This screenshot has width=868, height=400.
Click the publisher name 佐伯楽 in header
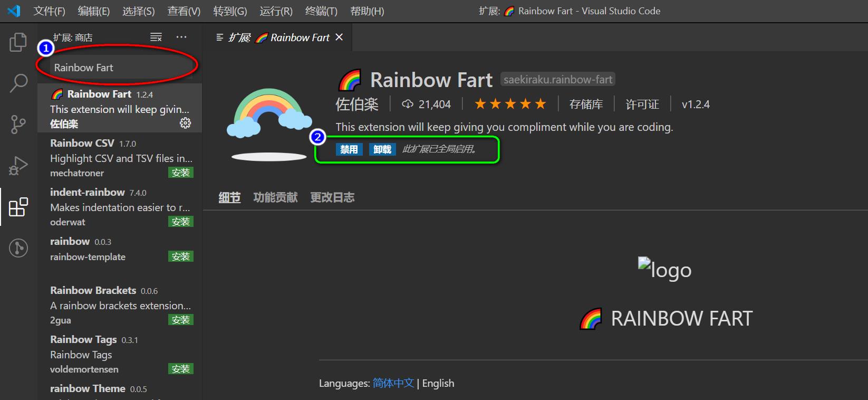[357, 104]
